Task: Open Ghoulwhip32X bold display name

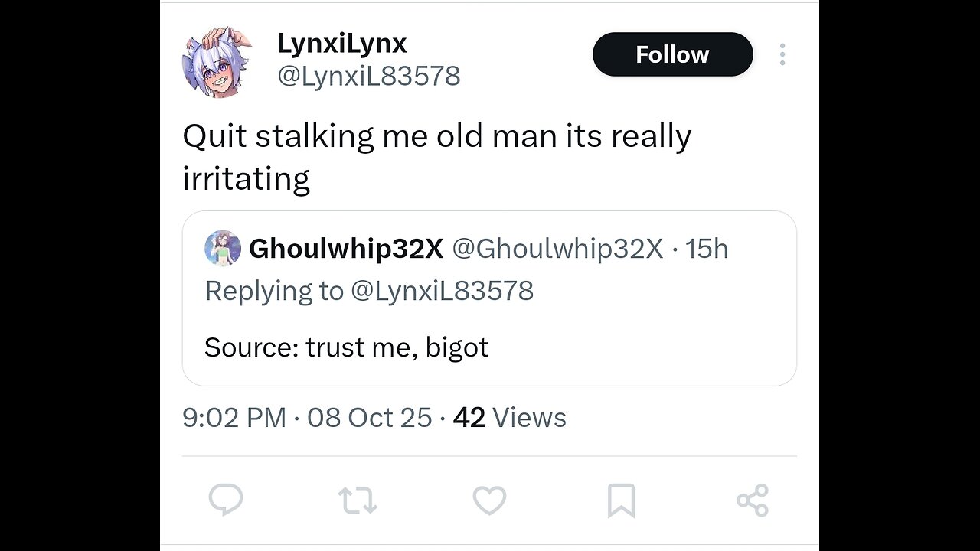Action: click(x=346, y=249)
